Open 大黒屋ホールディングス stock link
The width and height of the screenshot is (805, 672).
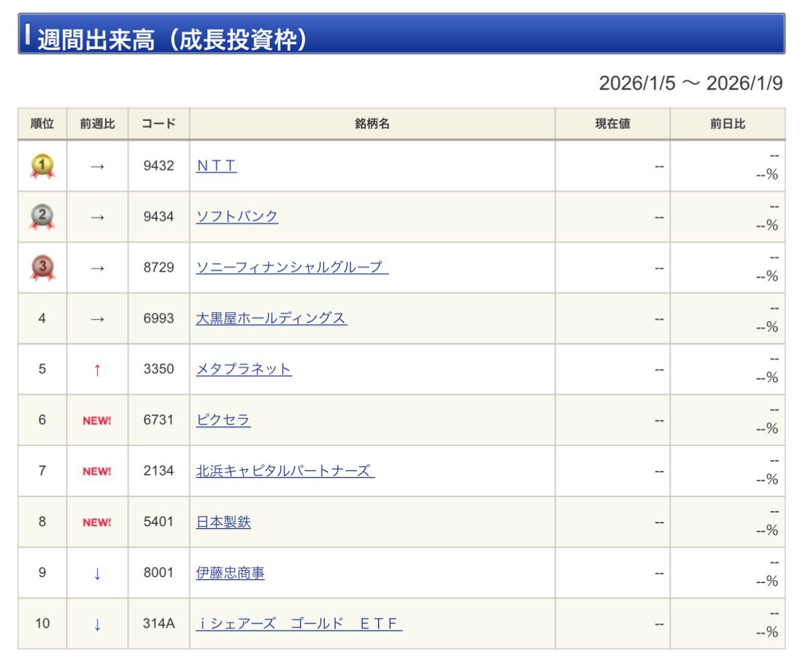272,318
